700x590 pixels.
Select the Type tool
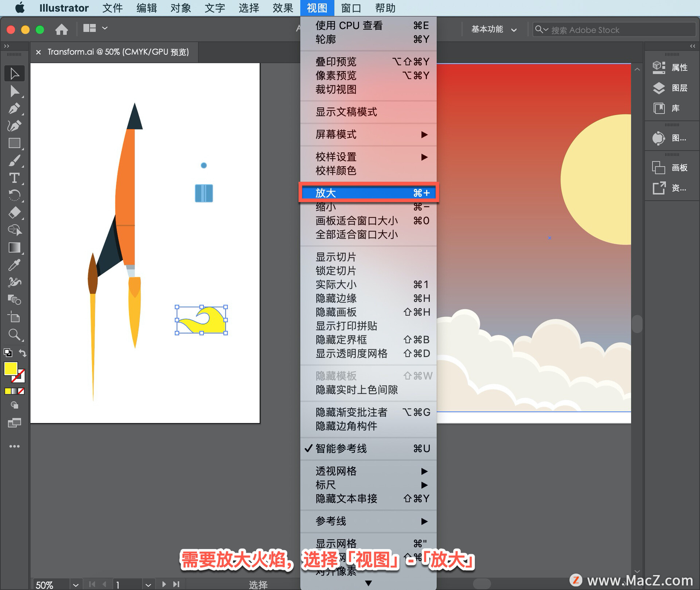point(15,178)
